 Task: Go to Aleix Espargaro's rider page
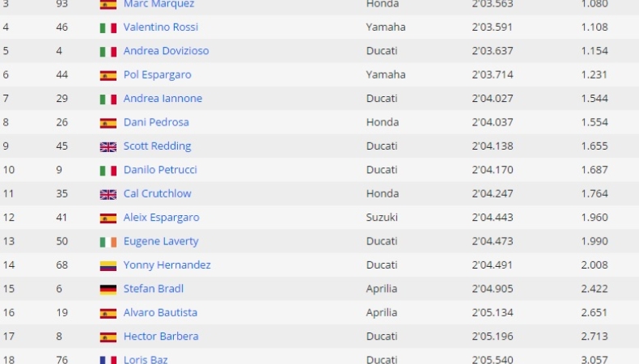(x=161, y=218)
